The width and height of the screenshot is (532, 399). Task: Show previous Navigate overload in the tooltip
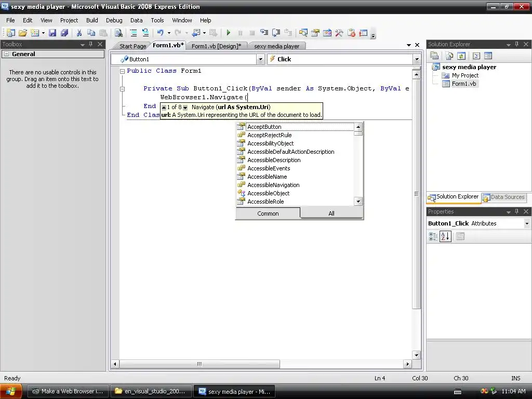164,108
